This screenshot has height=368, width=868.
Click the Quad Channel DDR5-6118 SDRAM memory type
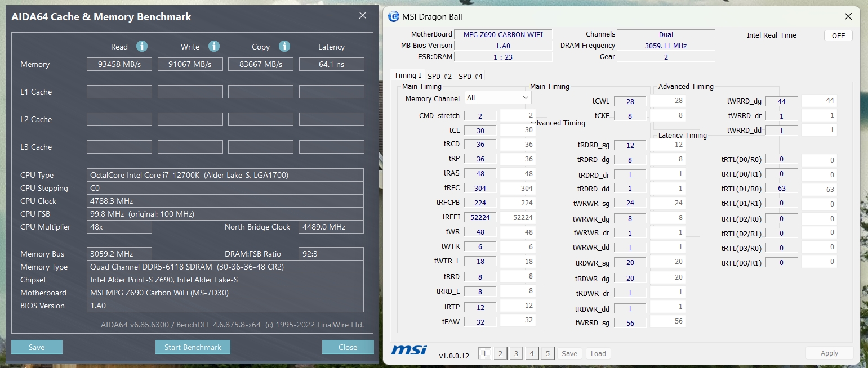point(225,267)
